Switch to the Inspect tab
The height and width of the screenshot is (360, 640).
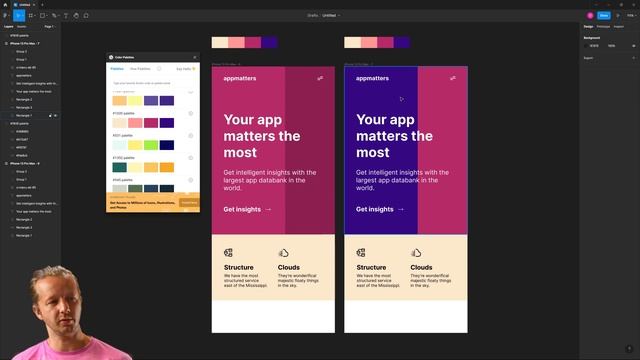pos(619,27)
